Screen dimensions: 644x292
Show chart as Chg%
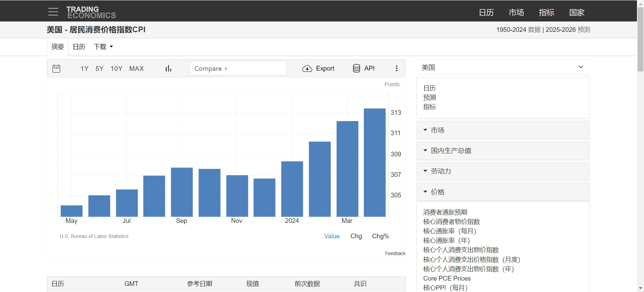[380, 236]
